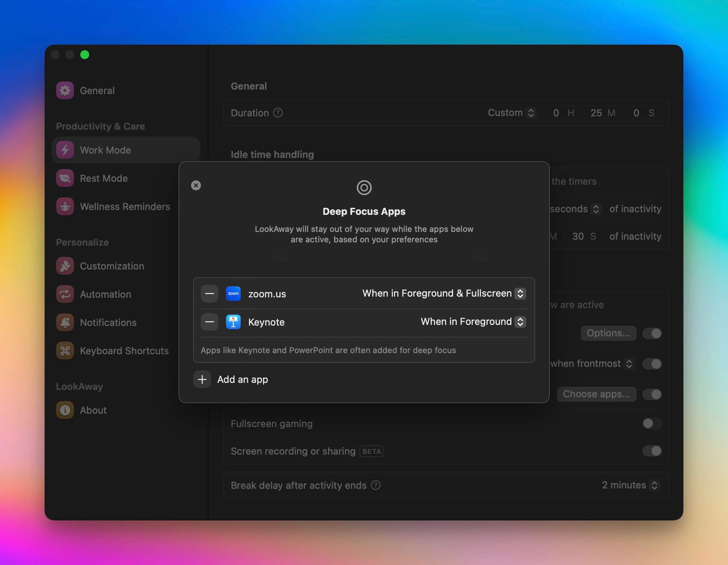
Task: Click the Options button in idle handling
Action: click(x=608, y=333)
